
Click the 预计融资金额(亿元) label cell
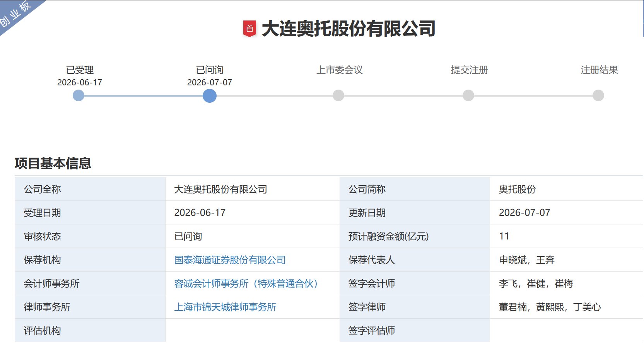(415, 236)
